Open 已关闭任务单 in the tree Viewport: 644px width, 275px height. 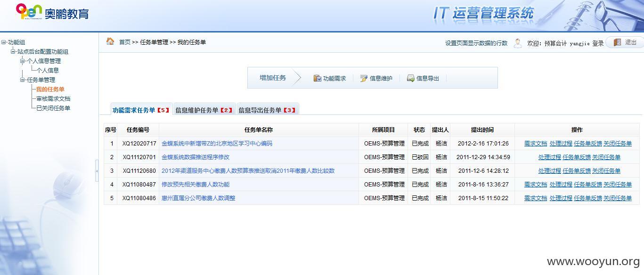coord(53,108)
